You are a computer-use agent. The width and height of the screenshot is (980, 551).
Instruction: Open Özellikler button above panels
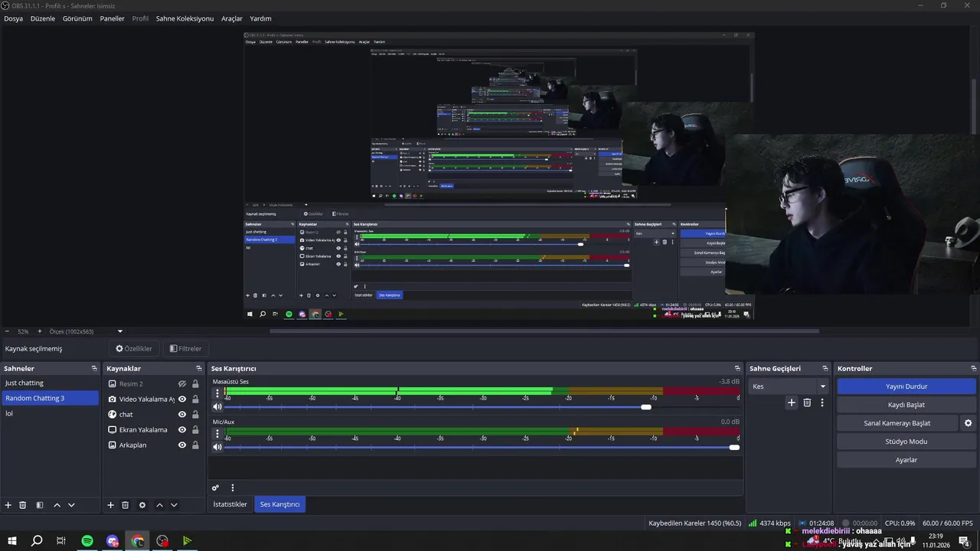coord(134,349)
